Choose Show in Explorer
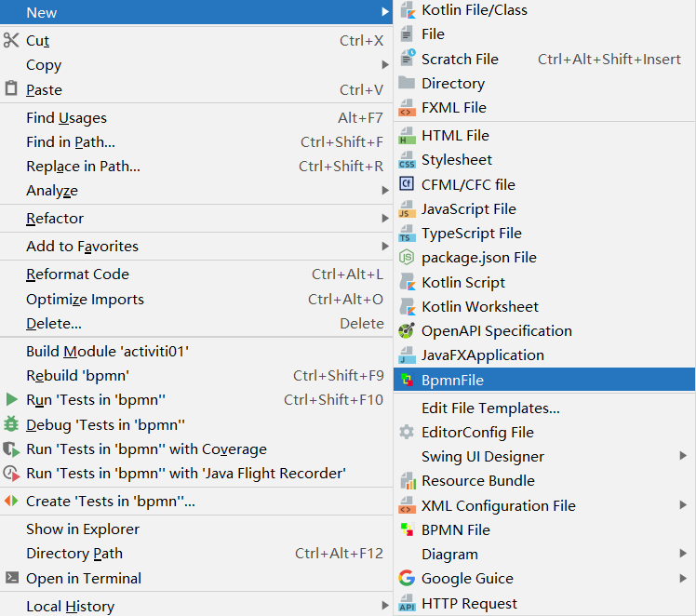Image resolution: width=696 pixels, height=616 pixels. pos(196,529)
